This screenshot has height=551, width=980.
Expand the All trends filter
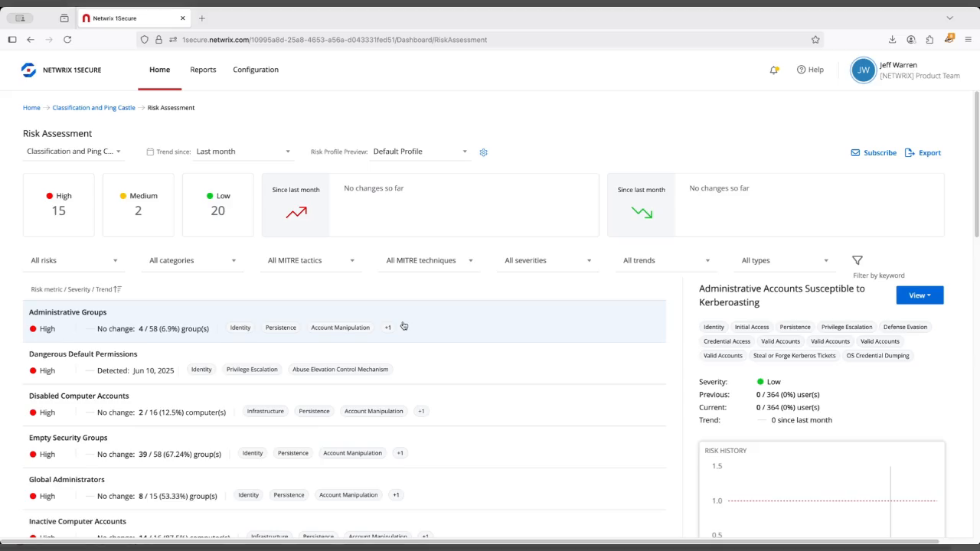click(x=666, y=260)
